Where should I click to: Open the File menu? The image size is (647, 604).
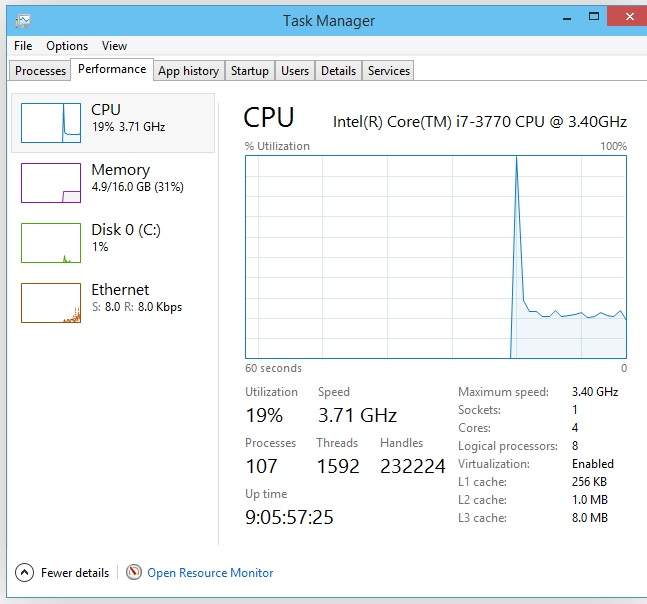(23, 46)
